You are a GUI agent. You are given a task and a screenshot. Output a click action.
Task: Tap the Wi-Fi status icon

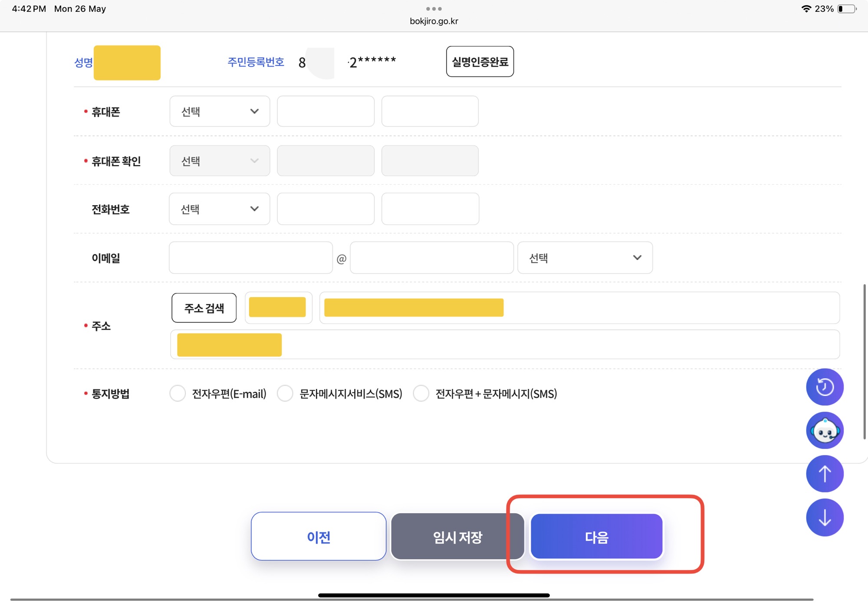[806, 9]
